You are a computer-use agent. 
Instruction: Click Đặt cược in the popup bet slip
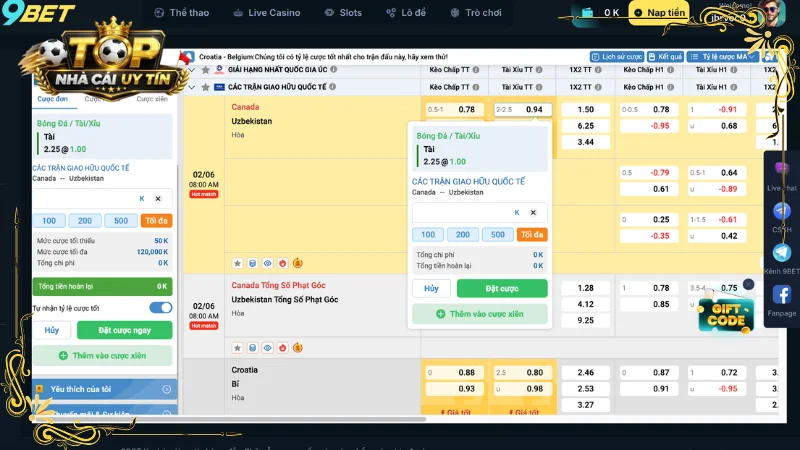pyautogui.click(x=502, y=288)
